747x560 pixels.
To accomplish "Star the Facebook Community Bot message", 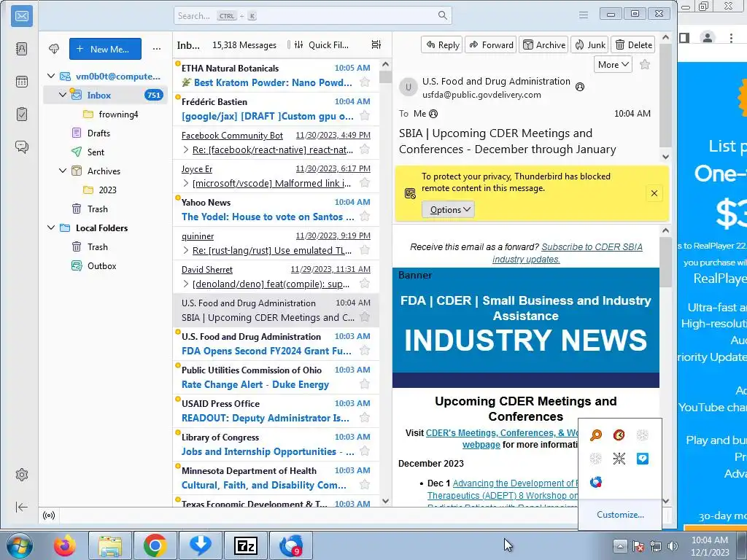I will click(x=365, y=149).
